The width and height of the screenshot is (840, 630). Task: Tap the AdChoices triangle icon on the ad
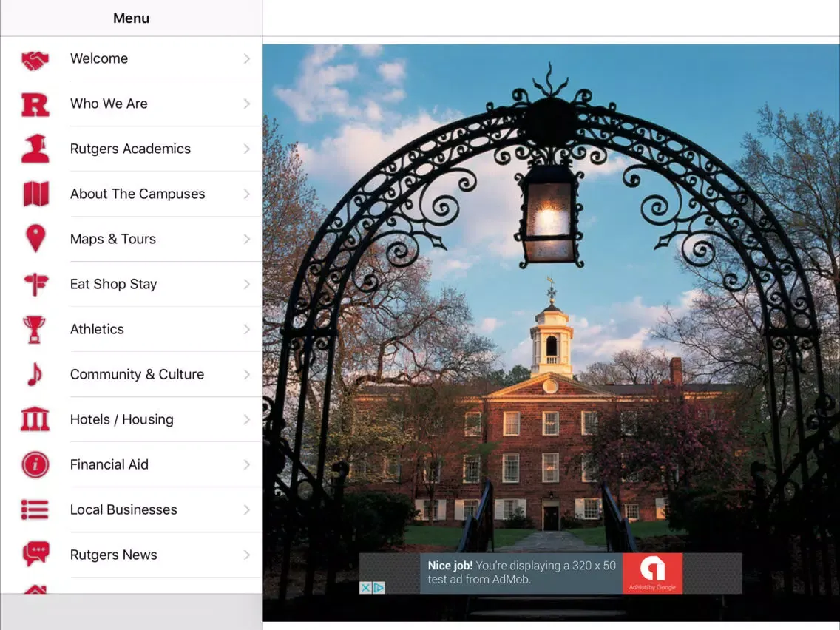tap(379, 588)
